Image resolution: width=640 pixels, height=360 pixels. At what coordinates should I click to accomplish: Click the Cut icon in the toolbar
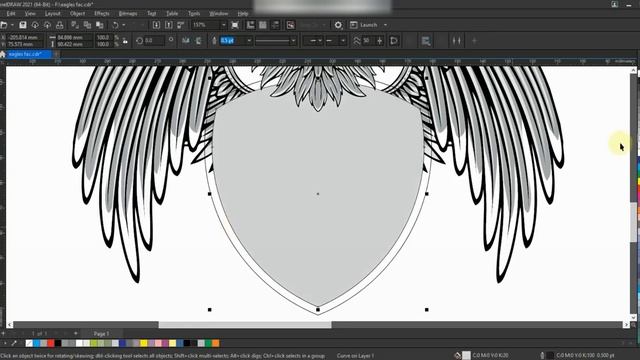pos(75,25)
